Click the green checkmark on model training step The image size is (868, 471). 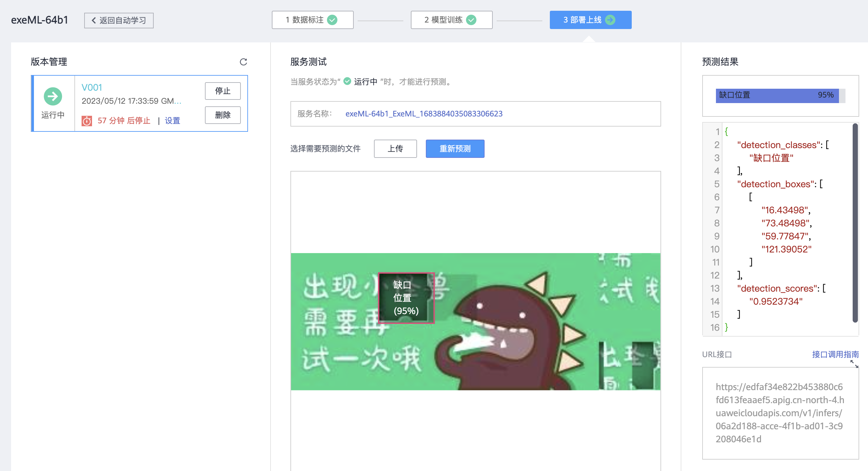pos(471,20)
